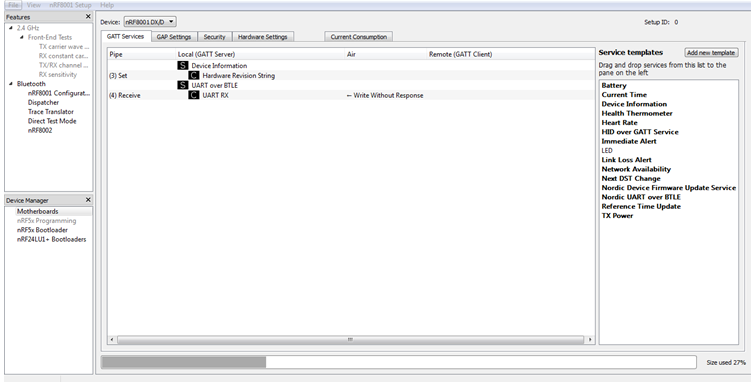The image size is (752, 382).
Task: Select nRF8002 in Features tree
Action: [40, 130]
